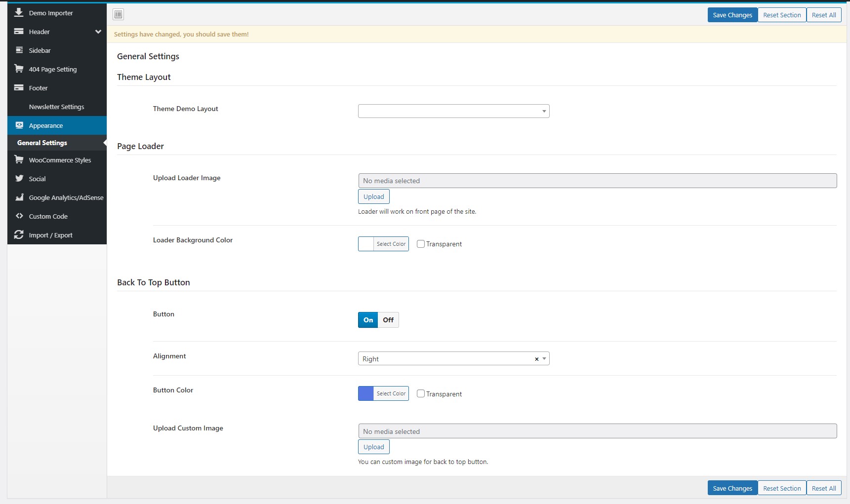This screenshot has width=850, height=504.
Task: Enable Transparent for Button Color
Action: [421, 393]
